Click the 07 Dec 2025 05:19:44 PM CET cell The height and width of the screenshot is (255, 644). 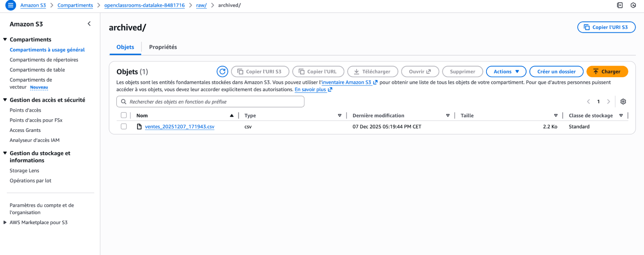tap(387, 126)
